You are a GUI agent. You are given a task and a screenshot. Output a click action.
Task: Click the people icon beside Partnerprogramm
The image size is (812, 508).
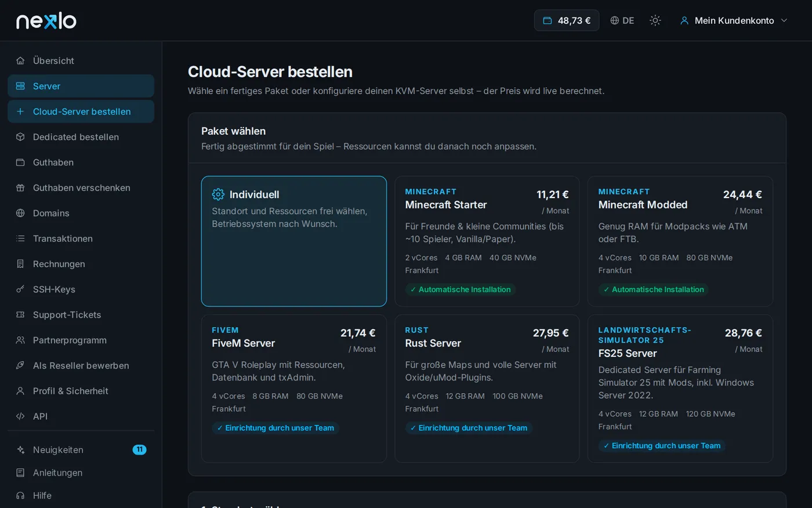(20, 340)
